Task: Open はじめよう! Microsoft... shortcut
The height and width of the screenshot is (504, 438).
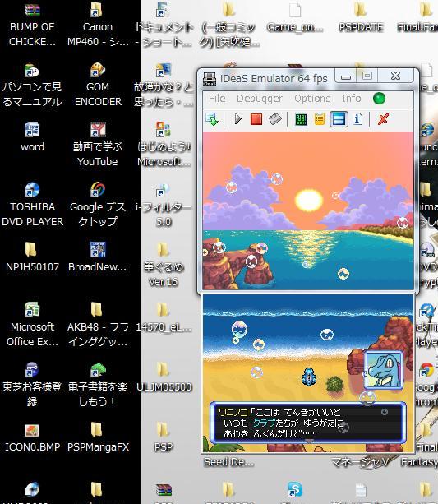Action: [164, 145]
